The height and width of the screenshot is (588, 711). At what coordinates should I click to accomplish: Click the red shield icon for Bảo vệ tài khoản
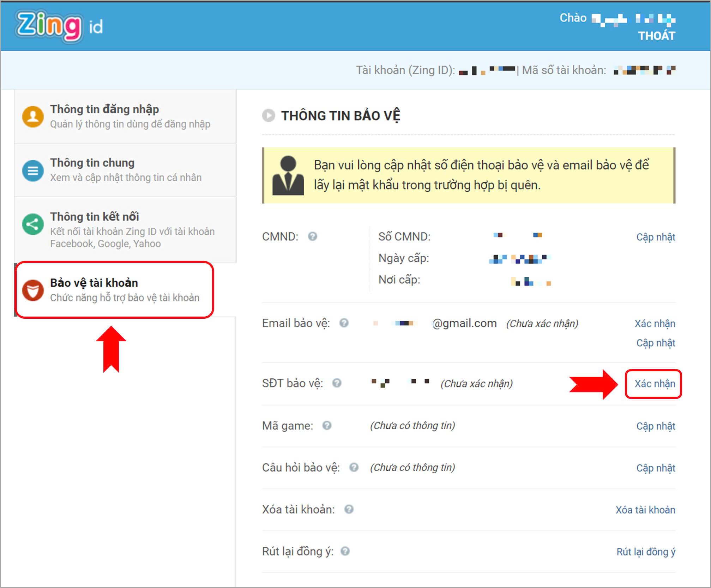(x=33, y=290)
